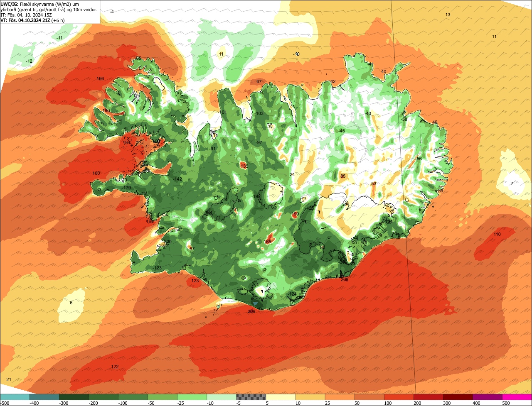Click the '-193' flux value label

click(x=256, y=197)
